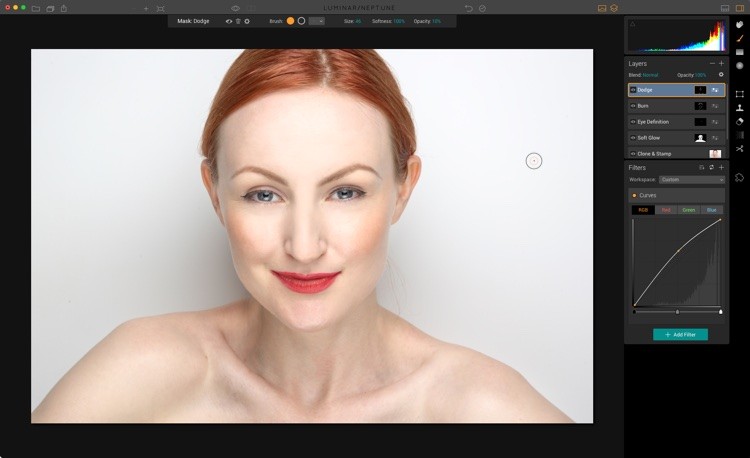The width and height of the screenshot is (750, 458).
Task: Hide the Dodge layer
Action: coord(633,90)
